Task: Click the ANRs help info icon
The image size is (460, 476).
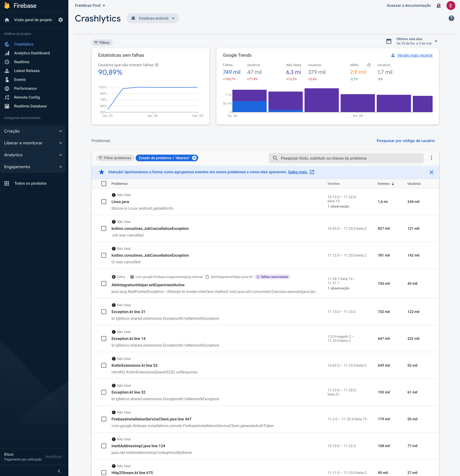Action: coord(369,65)
